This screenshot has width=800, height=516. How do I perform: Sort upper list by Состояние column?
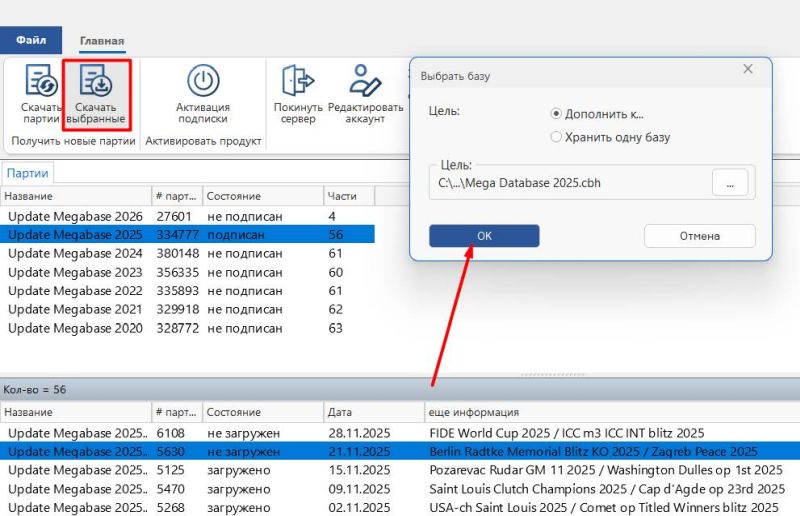coord(263,196)
